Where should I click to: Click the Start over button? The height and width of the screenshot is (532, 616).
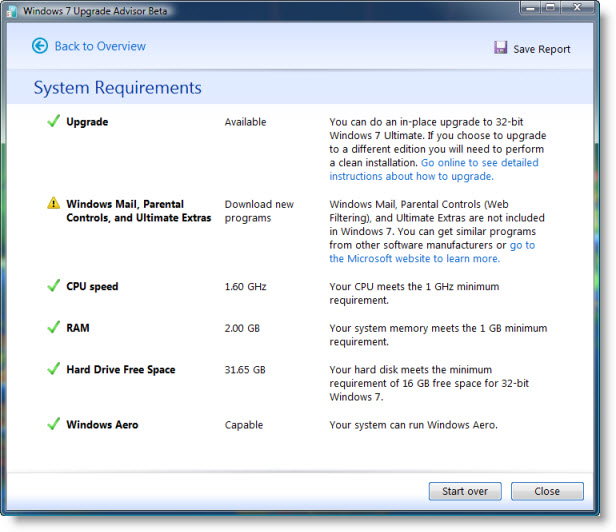pos(465,491)
